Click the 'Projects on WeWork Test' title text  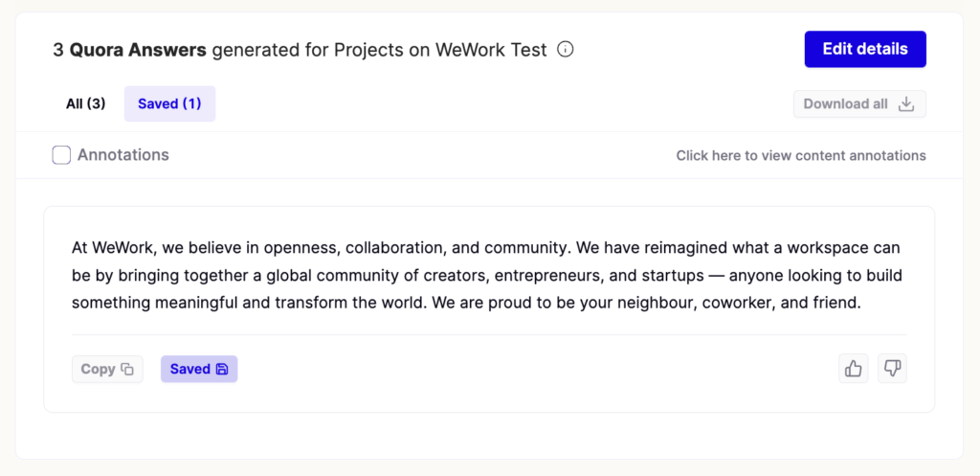coord(440,50)
